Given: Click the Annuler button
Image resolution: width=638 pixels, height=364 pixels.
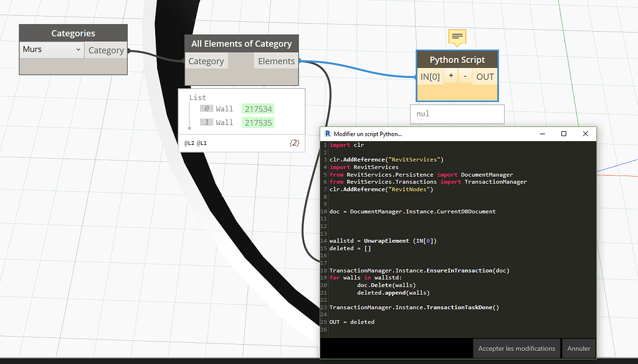Looking at the screenshot, I should (578, 348).
